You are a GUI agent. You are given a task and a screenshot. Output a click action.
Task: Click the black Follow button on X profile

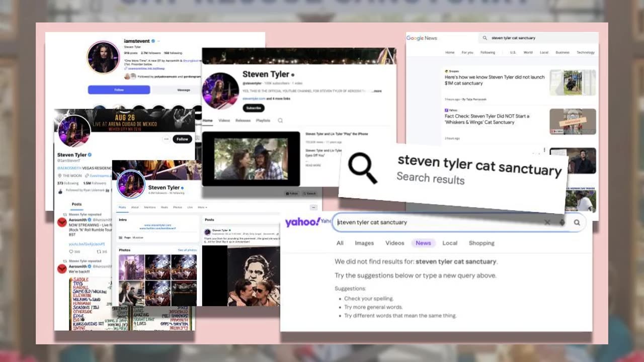(182, 139)
